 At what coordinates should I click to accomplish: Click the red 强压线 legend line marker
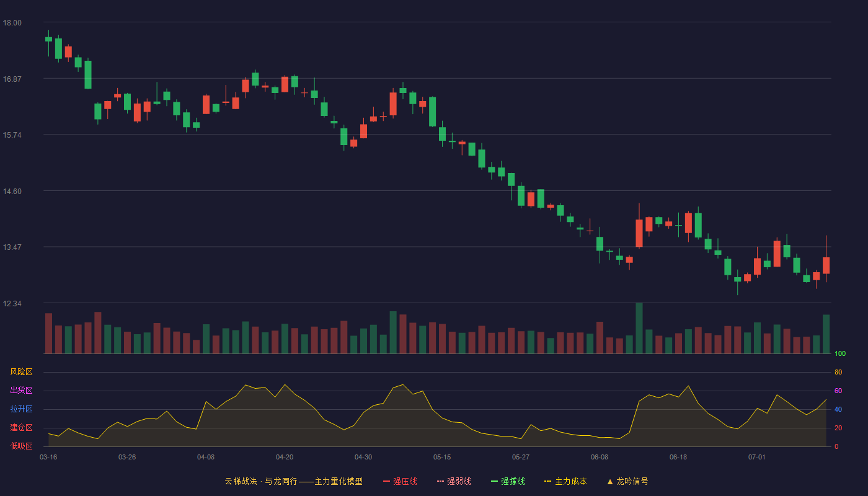pos(387,481)
